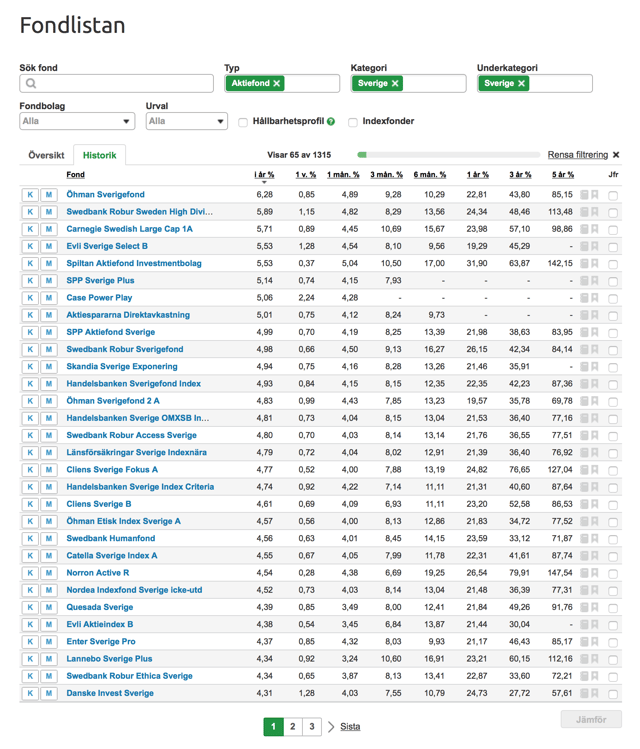
Task: Click bookmark icon for Swedbank Robur Sweden High Divi
Action: coord(595,212)
